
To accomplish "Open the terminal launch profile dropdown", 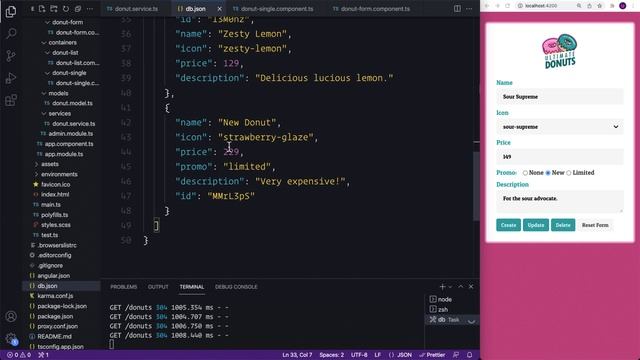I will pyautogui.click(x=450, y=287).
